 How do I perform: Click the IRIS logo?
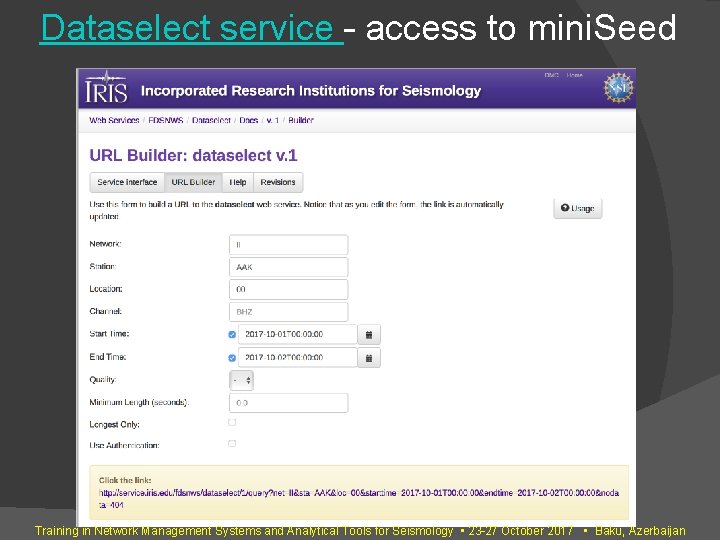106,88
